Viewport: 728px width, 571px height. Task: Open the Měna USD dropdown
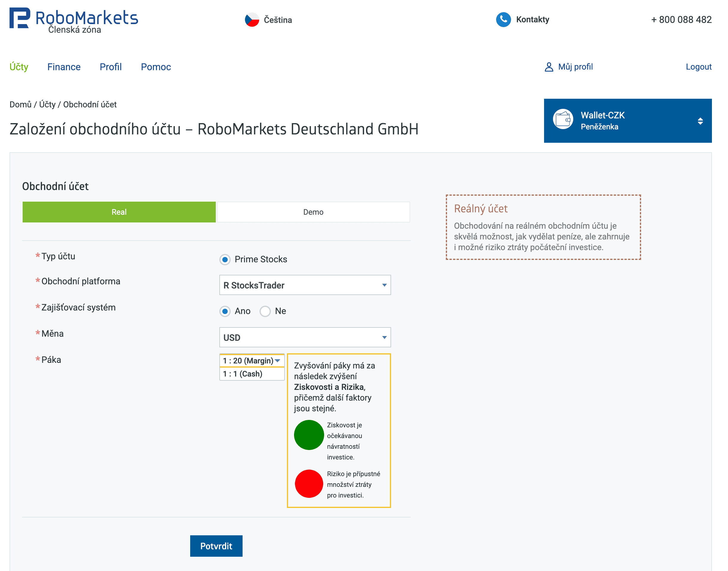[305, 337]
